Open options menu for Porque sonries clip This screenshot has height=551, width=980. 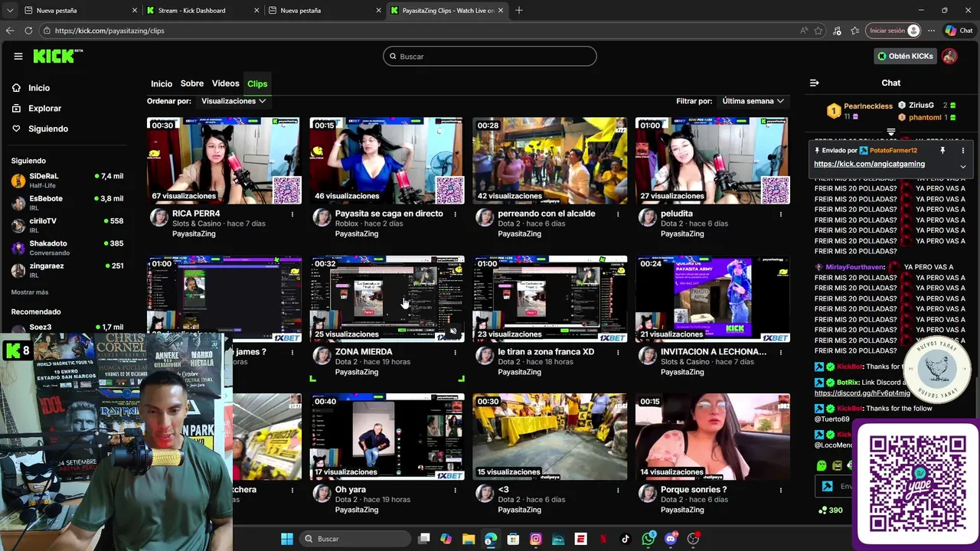[x=781, y=490]
